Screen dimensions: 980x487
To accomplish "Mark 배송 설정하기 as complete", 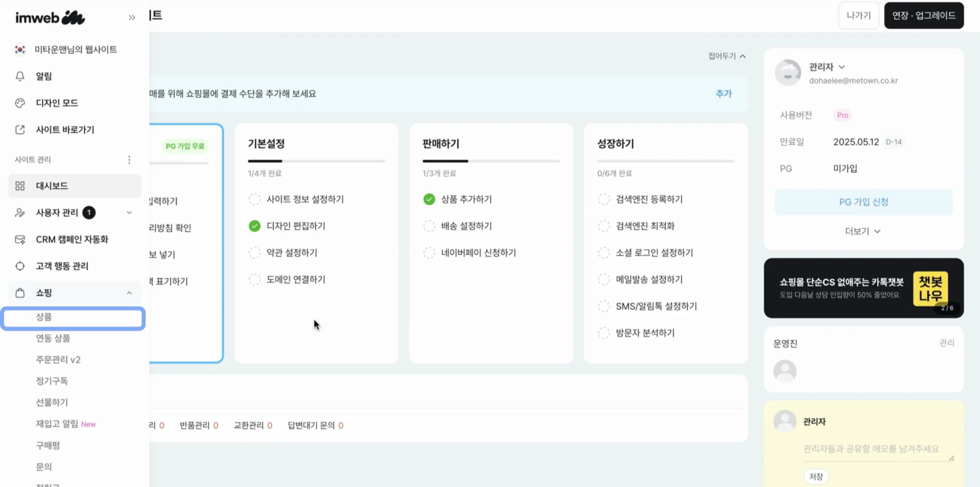I will pyautogui.click(x=430, y=226).
